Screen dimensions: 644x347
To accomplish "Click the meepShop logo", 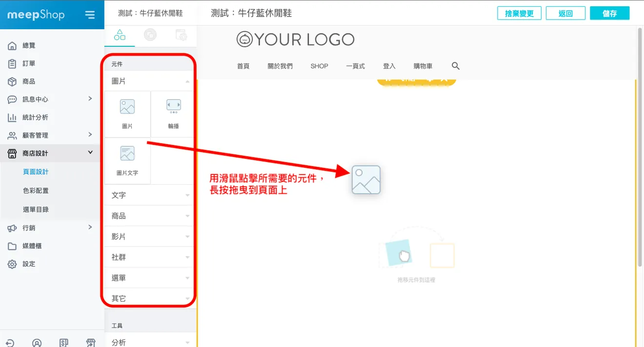I will (x=36, y=15).
